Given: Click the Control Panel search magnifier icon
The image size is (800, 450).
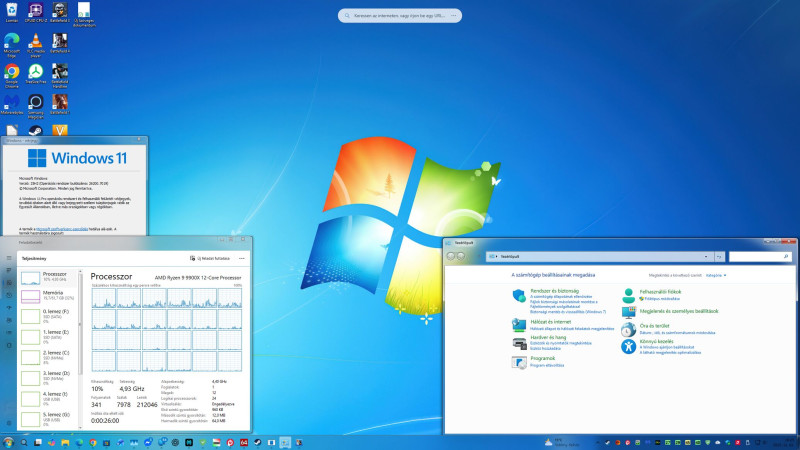Looking at the screenshot, I should tap(786, 257).
